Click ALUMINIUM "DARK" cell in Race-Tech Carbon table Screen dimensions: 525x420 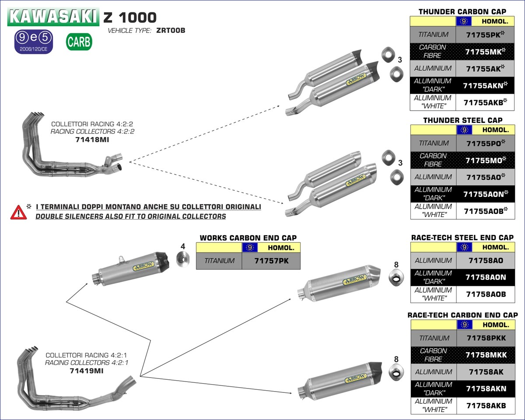coord(434,388)
